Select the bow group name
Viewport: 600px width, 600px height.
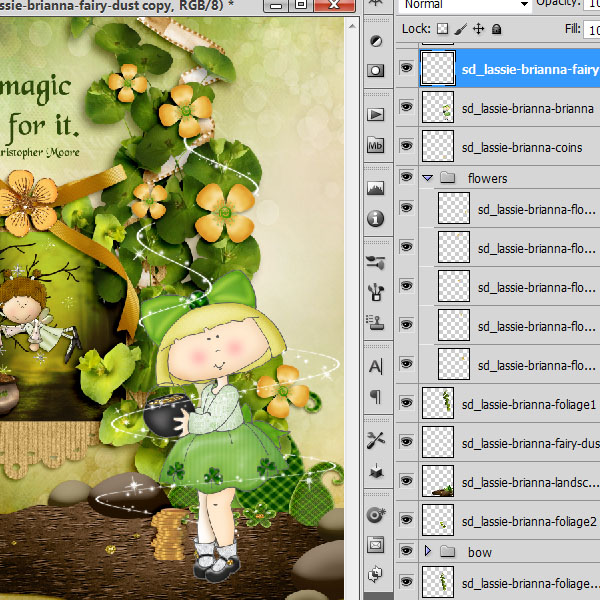[x=480, y=553]
